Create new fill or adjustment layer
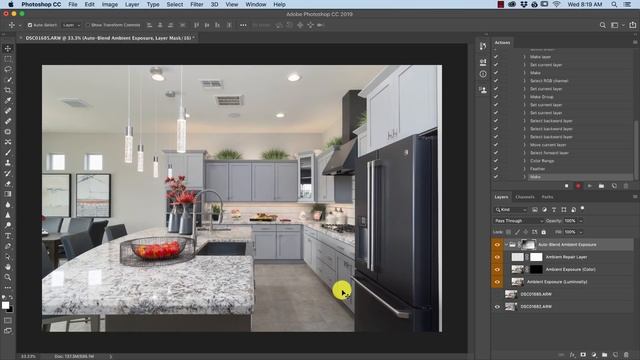Viewport: 640px width, 360px height. (x=594, y=355)
